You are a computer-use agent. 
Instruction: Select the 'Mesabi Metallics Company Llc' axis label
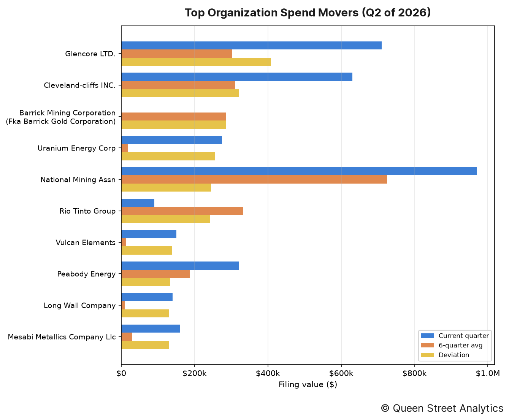click(62, 337)
